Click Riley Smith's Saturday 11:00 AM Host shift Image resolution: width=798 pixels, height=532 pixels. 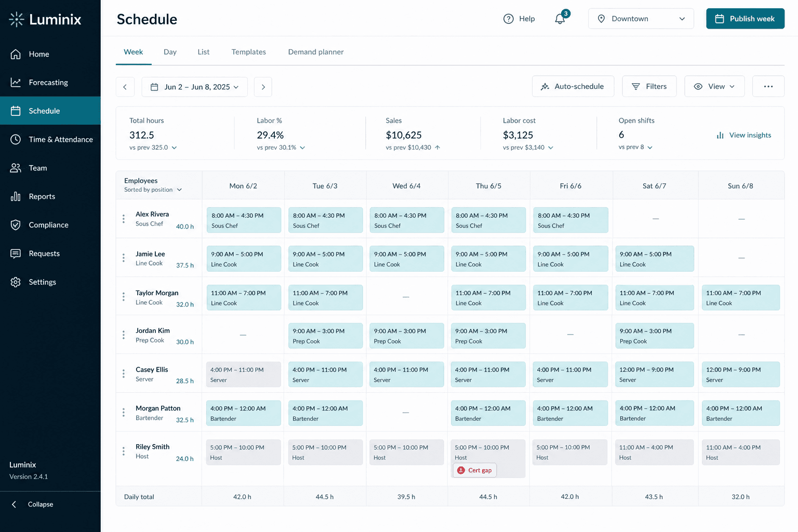tap(655, 452)
